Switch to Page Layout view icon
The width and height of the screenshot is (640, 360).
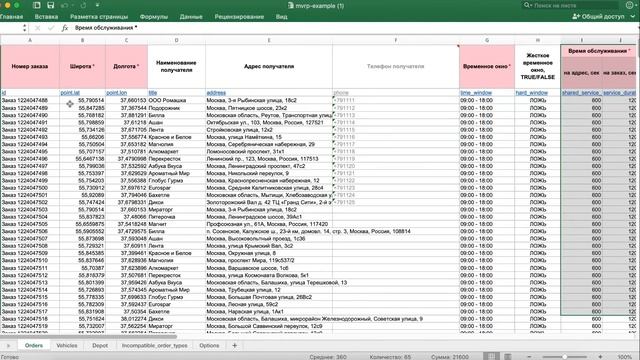508,356
